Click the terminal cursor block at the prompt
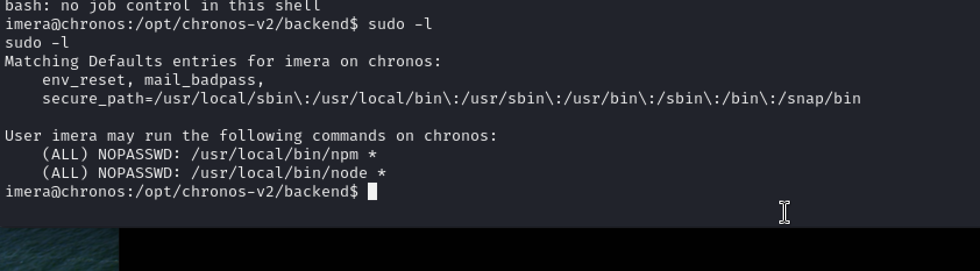Image resolution: width=980 pixels, height=271 pixels. click(x=372, y=191)
